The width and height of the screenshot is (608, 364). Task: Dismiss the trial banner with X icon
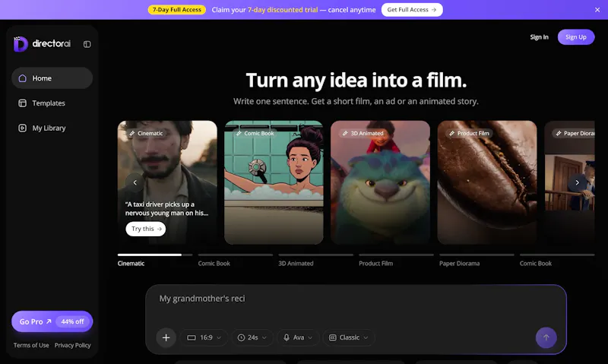coord(597,10)
